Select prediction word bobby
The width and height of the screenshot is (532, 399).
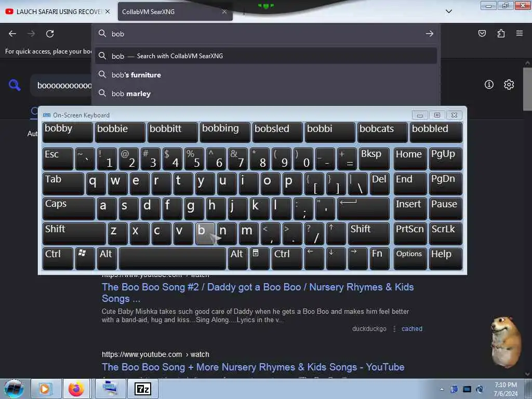tap(68, 132)
